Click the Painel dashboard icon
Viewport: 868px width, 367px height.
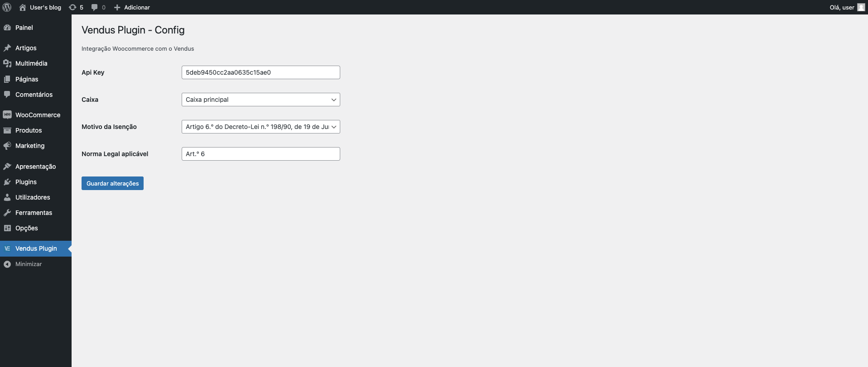coord(7,28)
